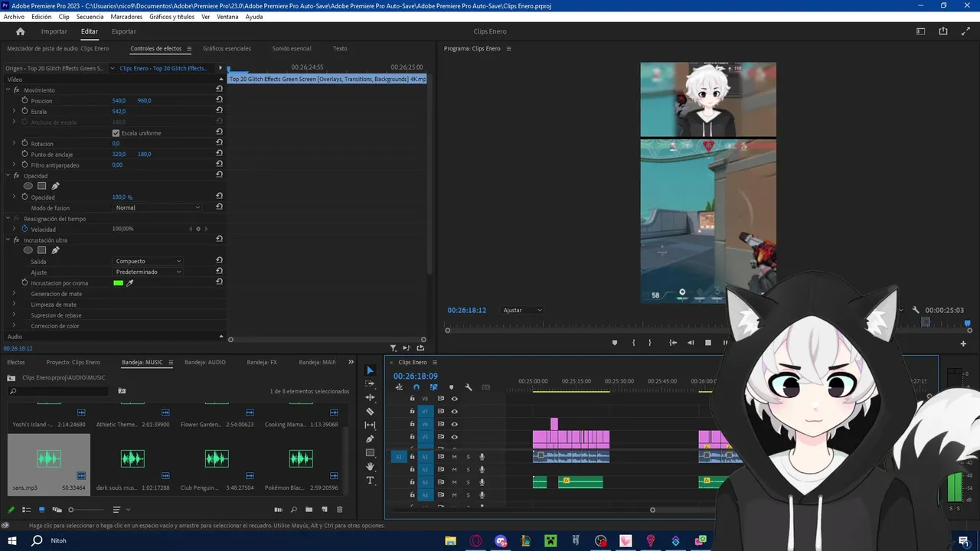Open the Gráficos esenciales tab
Image resolution: width=980 pixels, height=551 pixels.
(227, 48)
